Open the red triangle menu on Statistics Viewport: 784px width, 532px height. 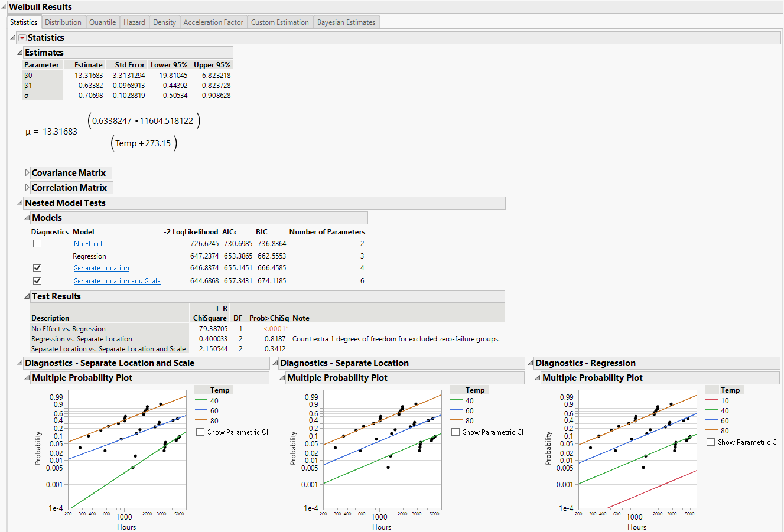[x=22, y=37]
